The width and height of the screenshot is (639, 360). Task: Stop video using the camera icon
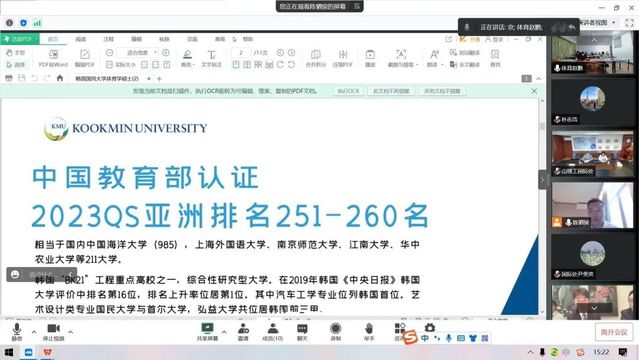tap(53, 331)
